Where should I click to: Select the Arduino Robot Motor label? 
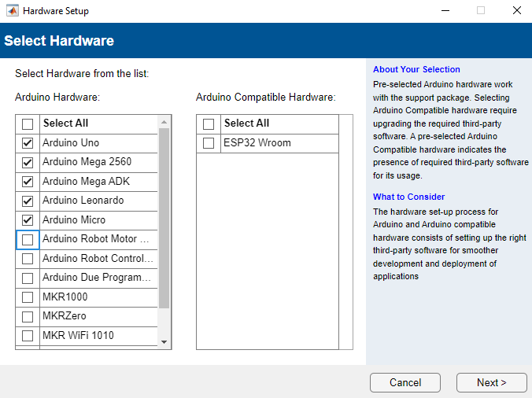tap(96, 239)
